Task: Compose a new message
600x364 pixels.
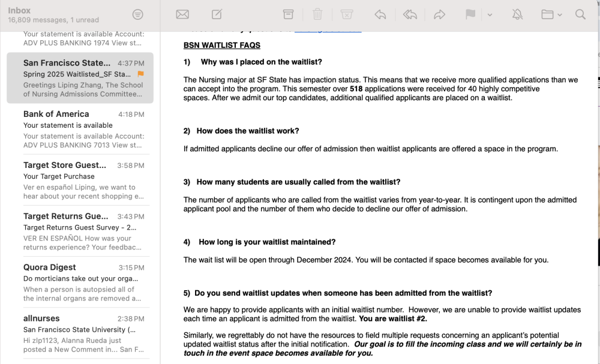Action: point(217,14)
